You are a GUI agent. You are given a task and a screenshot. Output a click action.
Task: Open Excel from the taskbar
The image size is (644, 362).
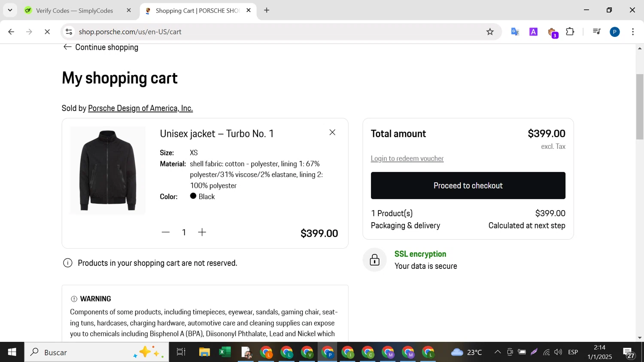[x=225, y=352]
